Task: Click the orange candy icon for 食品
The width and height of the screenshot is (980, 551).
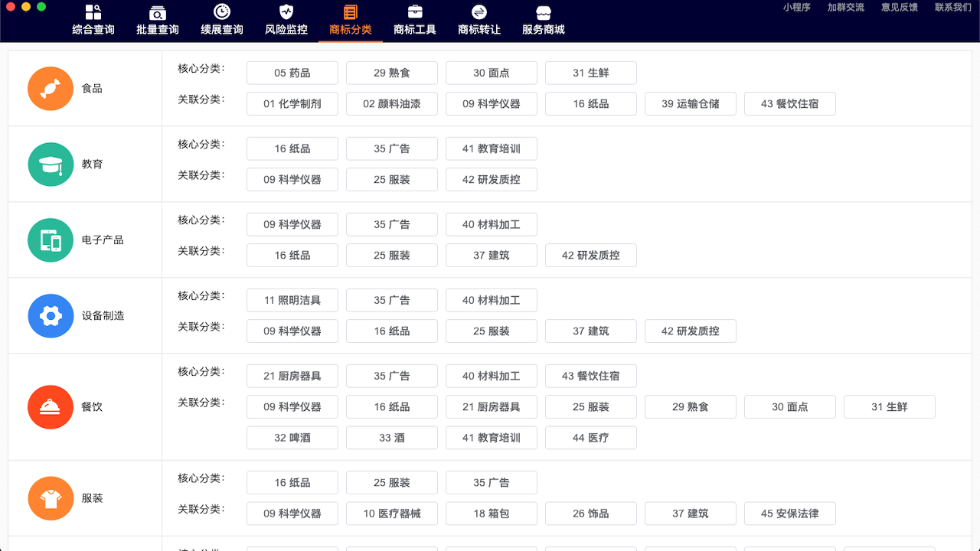Action: click(51, 88)
